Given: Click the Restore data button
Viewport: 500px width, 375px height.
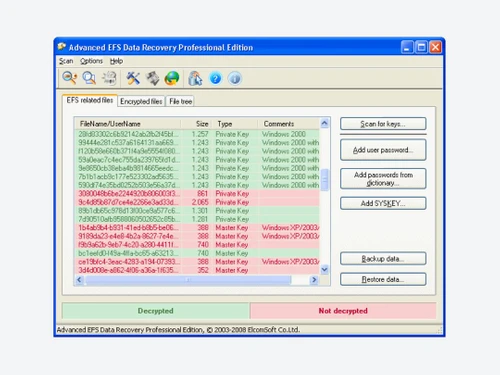Looking at the screenshot, I should point(383,279).
